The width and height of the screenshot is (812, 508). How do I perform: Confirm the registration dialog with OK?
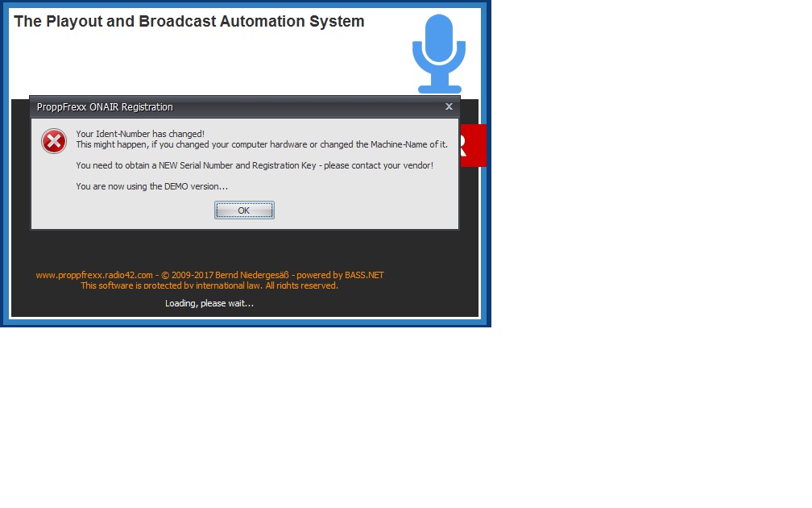[244, 210]
